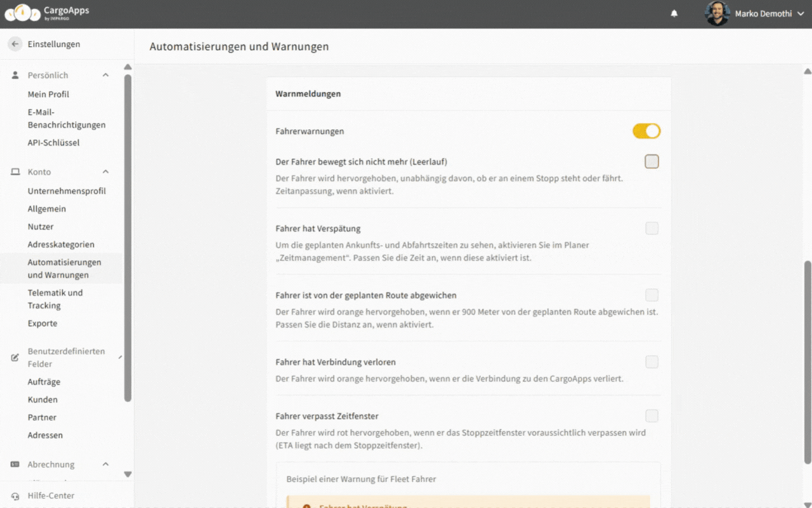
Task: Click the monitor icon beside Konto
Action: pyautogui.click(x=14, y=171)
